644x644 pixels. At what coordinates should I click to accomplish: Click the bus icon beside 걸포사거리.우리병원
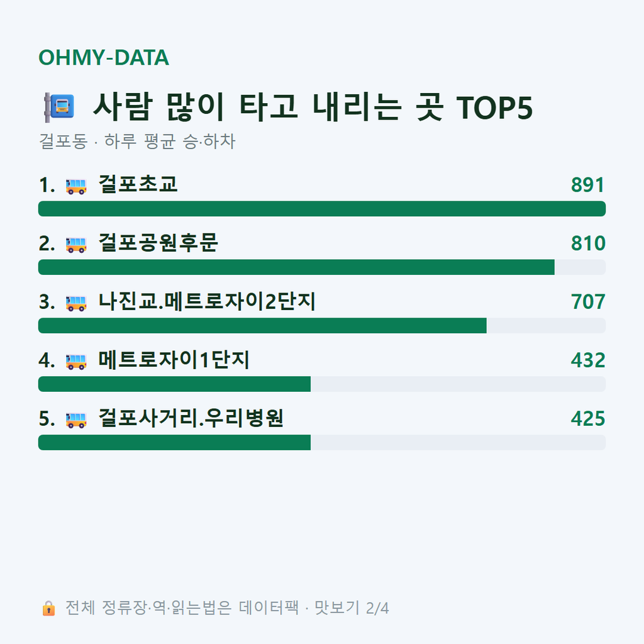pos(76,419)
